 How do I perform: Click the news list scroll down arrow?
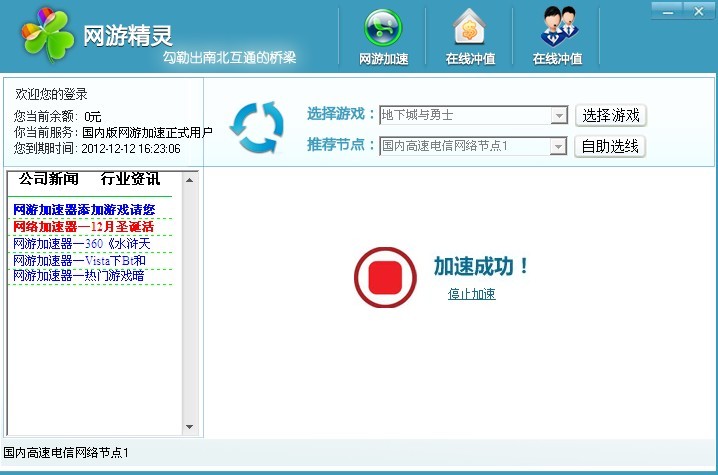pyautogui.click(x=190, y=427)
